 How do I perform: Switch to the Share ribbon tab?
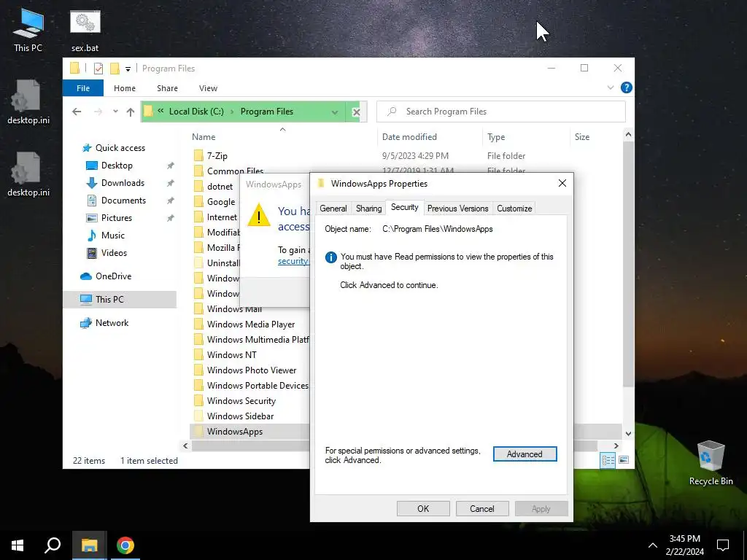click(167, 88)
